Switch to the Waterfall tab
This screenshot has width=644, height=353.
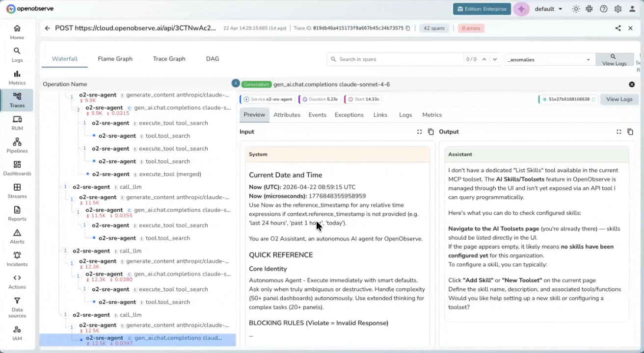pos(65,59)
